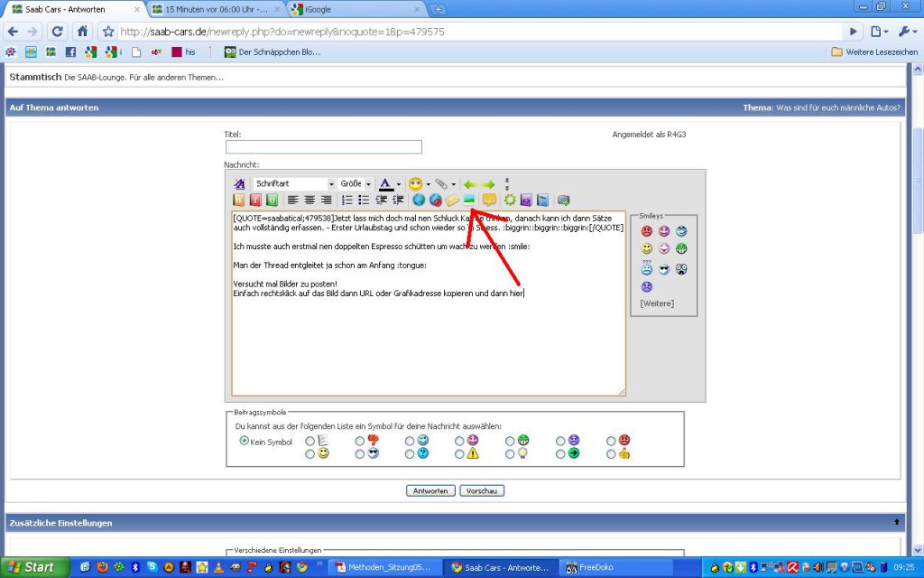Toggle italic formatting in the editor

coord(255,200)
